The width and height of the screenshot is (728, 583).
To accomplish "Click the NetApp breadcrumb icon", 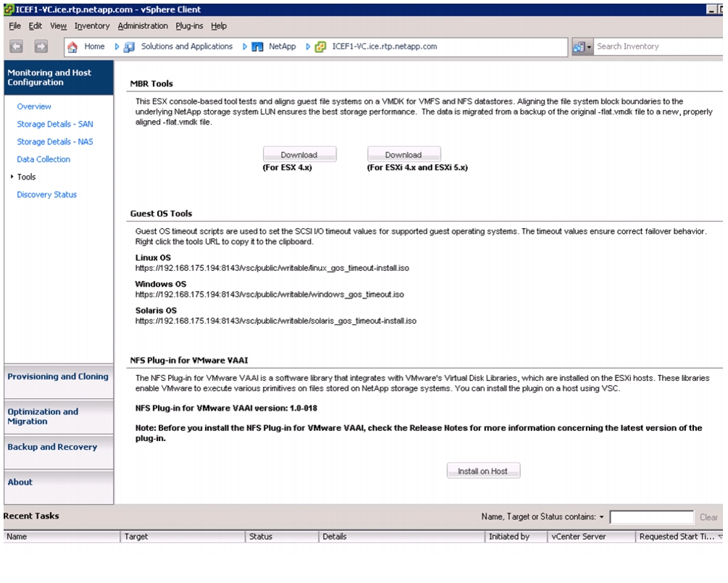I will 257,46.
